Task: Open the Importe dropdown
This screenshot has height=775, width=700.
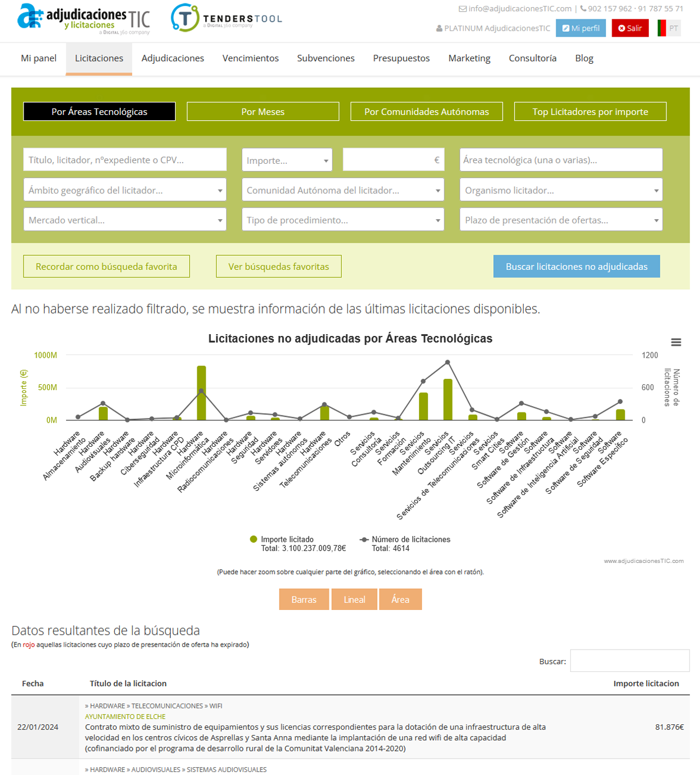Action: click(x=287, y=160)
